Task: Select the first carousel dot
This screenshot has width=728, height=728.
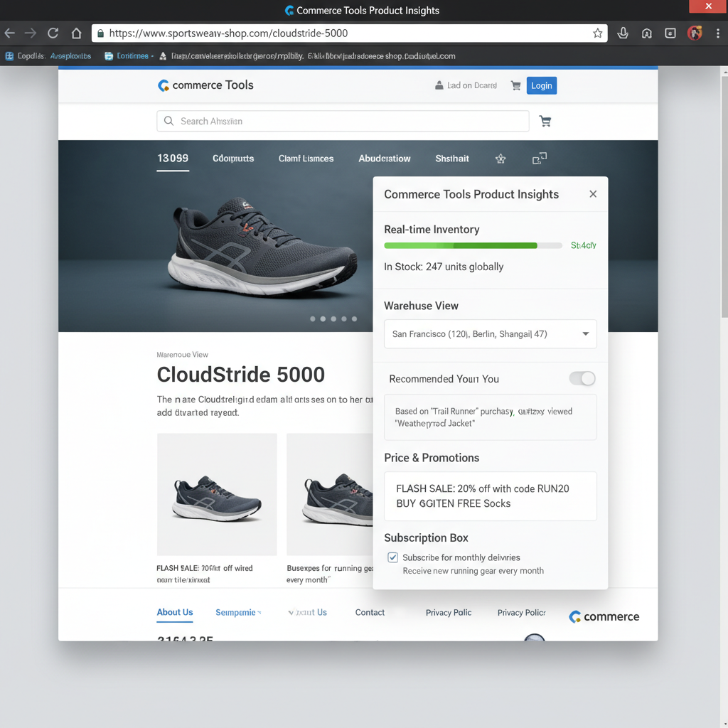Action: click(313, 319)
